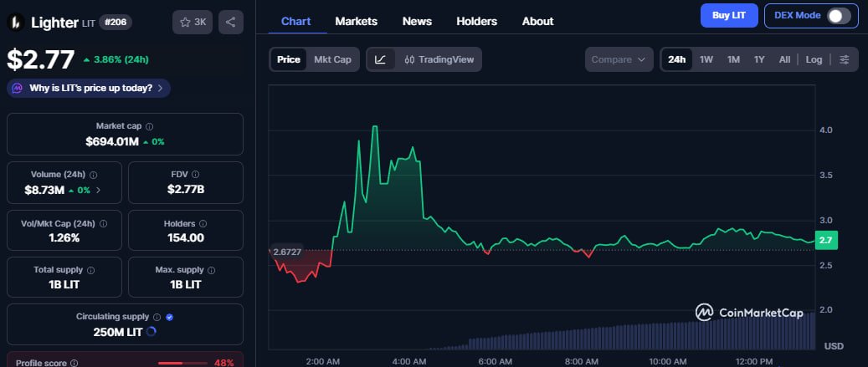The width and height of the screenshot is (868, 367).
Task: Click the Buy LIT button
Action: [x=729, y=16]
